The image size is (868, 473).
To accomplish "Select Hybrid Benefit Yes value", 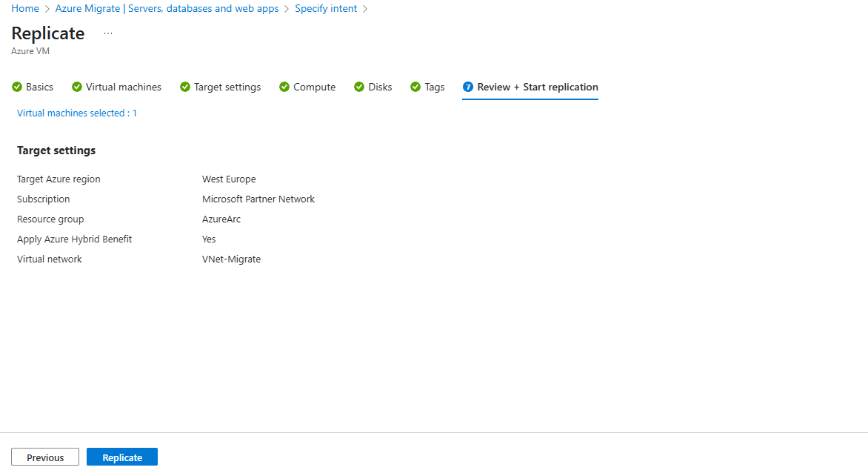I will [x=209, y=239].
